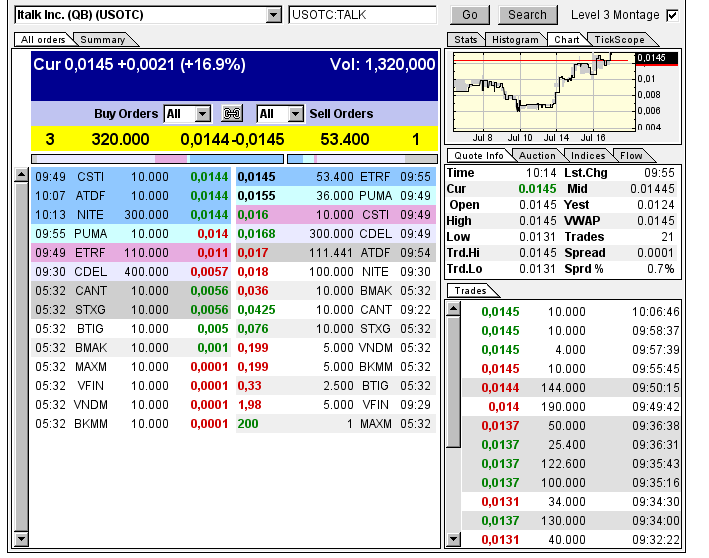Screen dimensions: 709x558
Task: Open the TickScope tab
Action: pyautogui.click(x=619, y=40)
